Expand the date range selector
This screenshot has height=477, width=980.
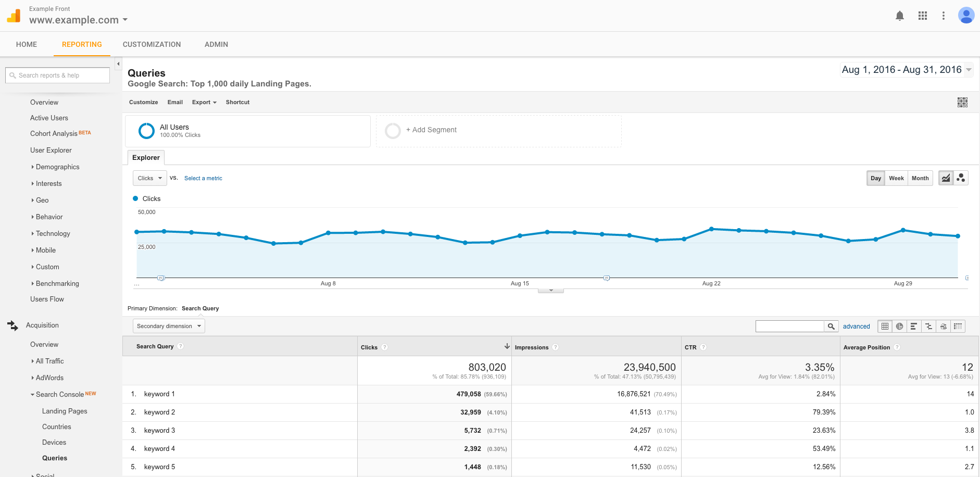(x=968, y=69)
